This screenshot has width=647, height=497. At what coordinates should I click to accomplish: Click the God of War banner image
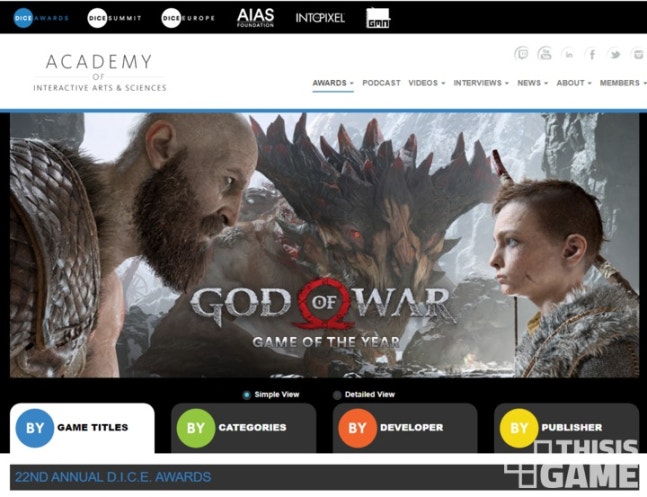[x=324, y=245]
